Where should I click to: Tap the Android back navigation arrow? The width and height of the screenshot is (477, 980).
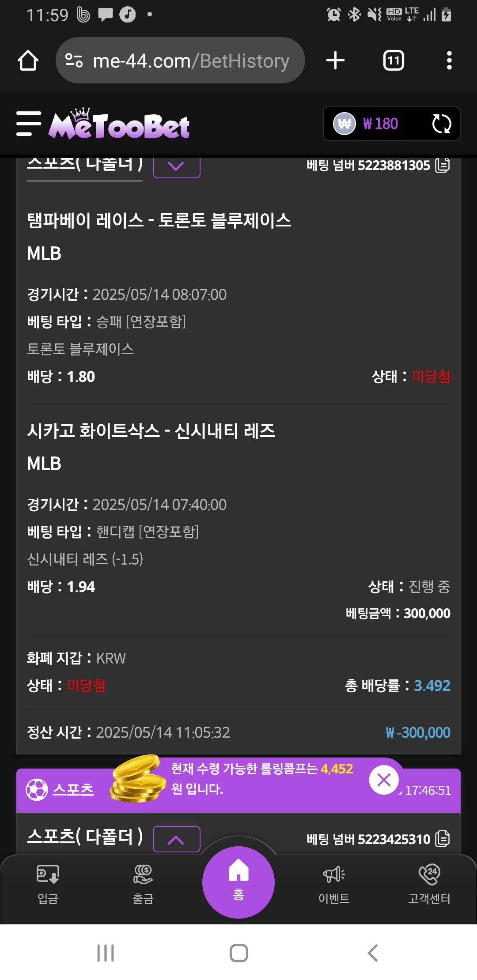coord(372,953)
